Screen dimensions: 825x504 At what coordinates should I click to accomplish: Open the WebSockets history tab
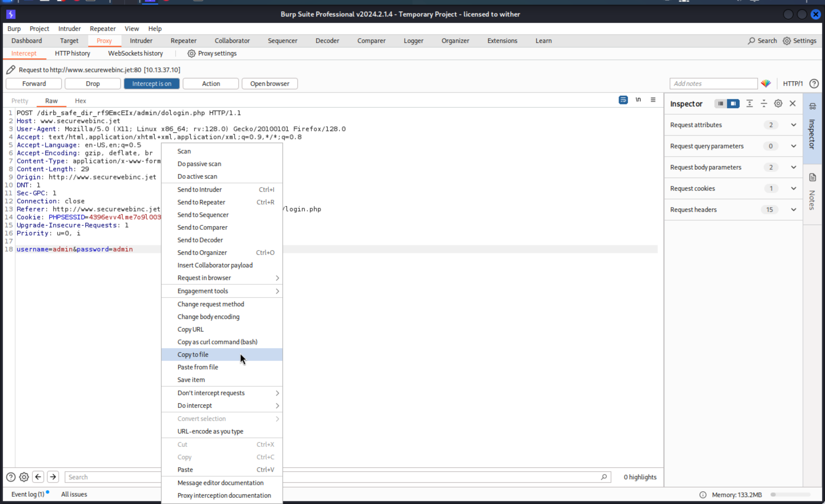[x=135, y=54]
